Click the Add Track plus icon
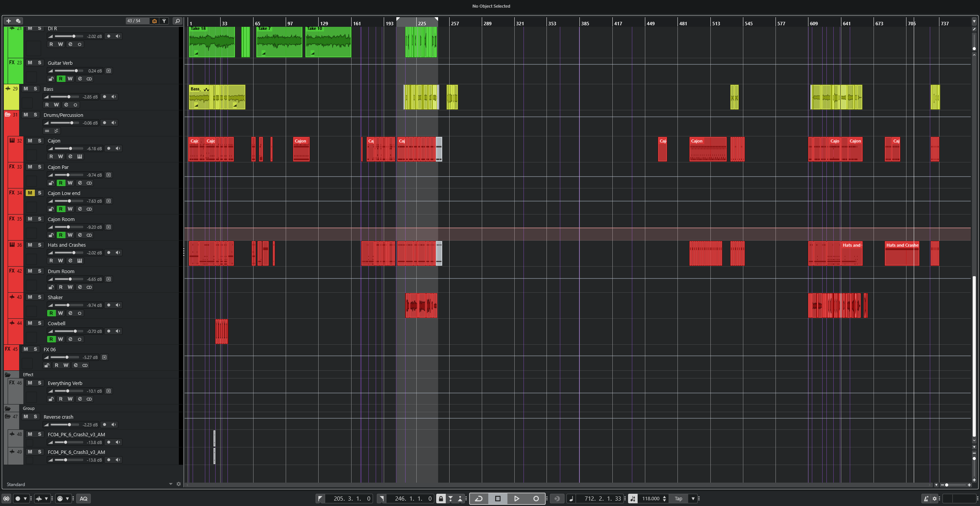Image resolution: width=980 pixels, height=506 pixels. click(8, 21)
